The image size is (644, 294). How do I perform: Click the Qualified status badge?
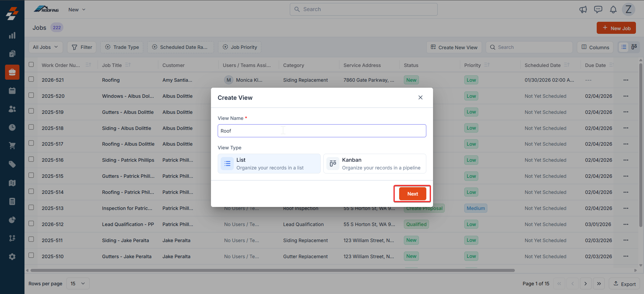pyautogui.click(x=416, y=224)
